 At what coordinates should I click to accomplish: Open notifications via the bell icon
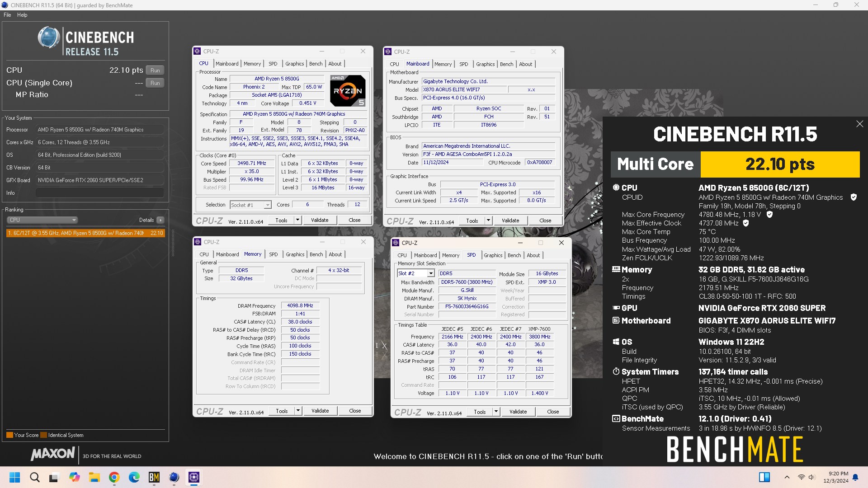(x=855, y=477)
